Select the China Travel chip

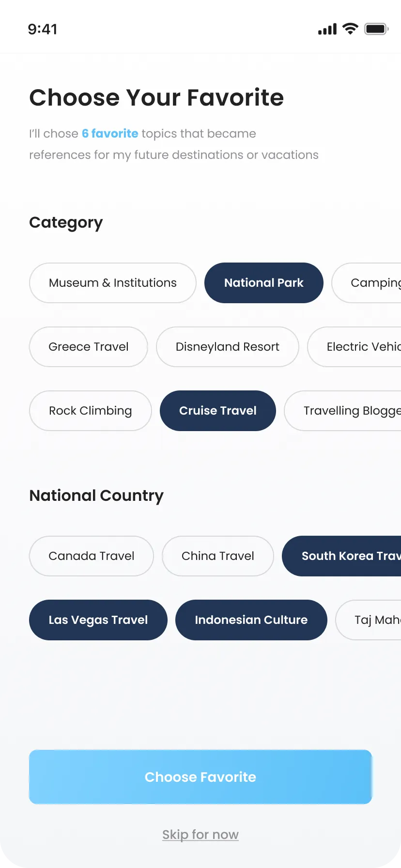(x=218, y=556)
